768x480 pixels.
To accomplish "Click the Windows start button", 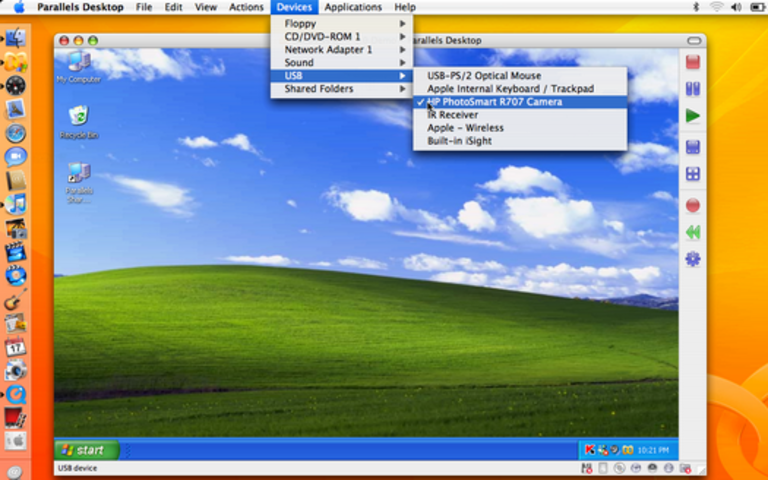I will click(x=87, y=450).
